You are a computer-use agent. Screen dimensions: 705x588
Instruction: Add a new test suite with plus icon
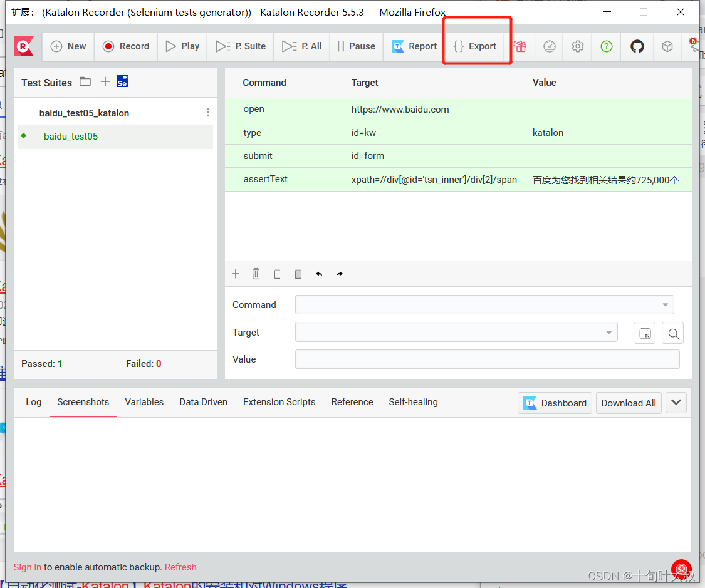click(105, 81)
